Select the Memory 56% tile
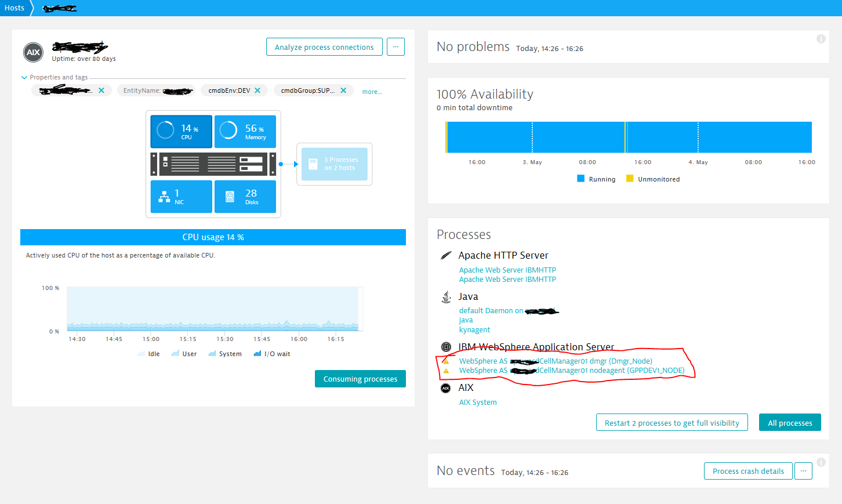 click(x=245, y=132)
